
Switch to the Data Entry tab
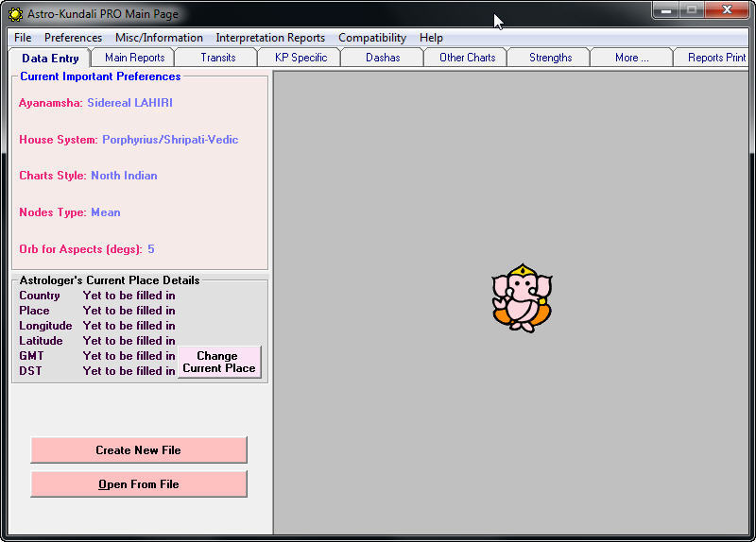[x=50, y=59]
